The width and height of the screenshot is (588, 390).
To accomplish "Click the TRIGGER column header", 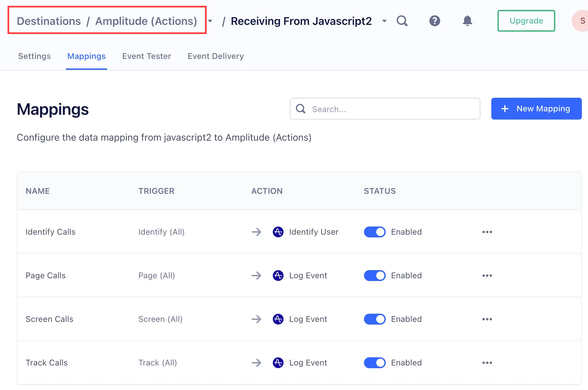I will click(x=156, y=191).
